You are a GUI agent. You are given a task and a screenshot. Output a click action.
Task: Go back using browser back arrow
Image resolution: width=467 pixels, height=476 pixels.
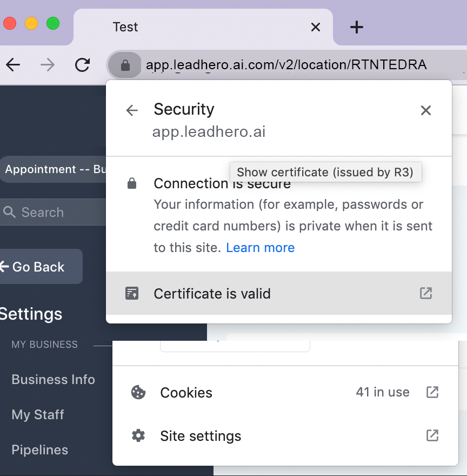pyautogui.click(x=13, y=65)
